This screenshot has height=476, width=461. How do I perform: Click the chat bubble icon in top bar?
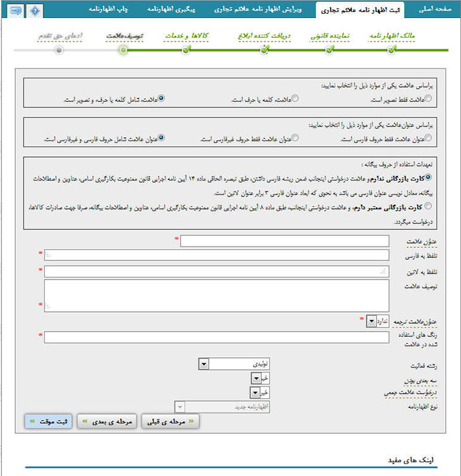(15, 11)
